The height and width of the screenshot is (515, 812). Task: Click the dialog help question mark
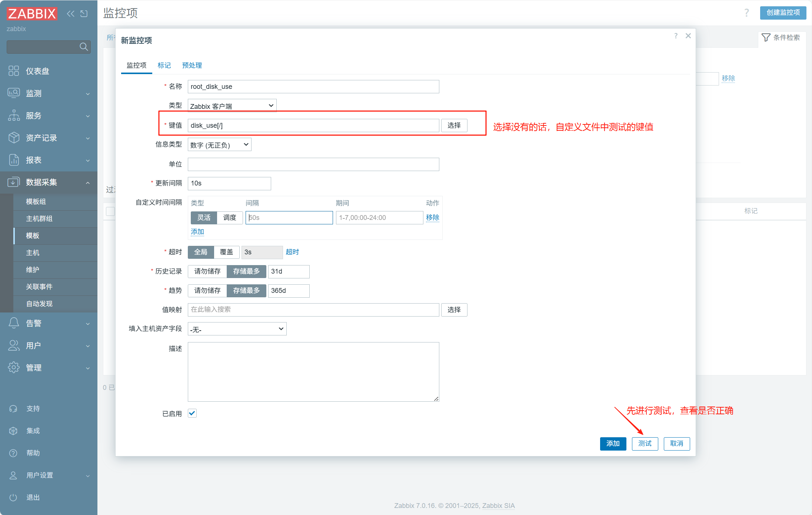(676, 36)
